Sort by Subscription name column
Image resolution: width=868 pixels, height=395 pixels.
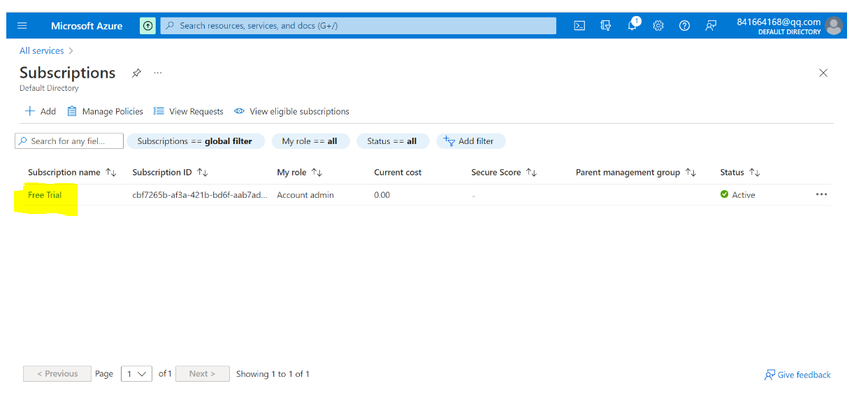(72, 172)
